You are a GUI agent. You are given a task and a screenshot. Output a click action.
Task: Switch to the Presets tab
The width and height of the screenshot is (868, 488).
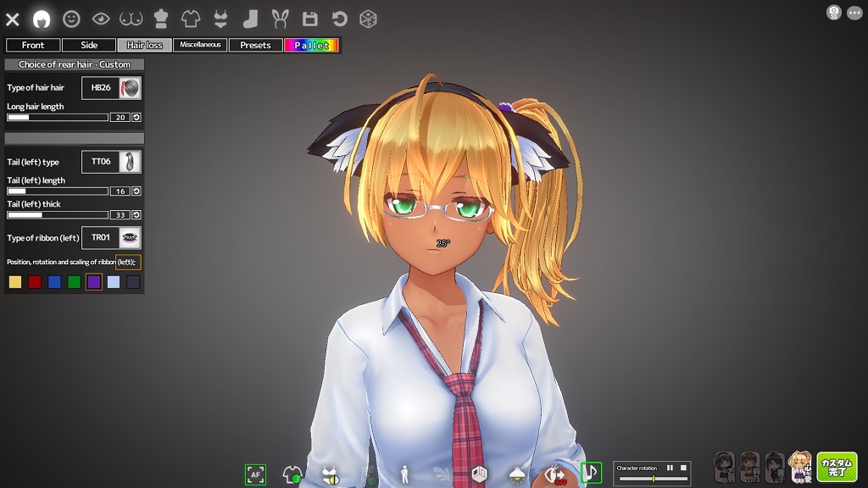pyautogui.click(x=255, y=45)
